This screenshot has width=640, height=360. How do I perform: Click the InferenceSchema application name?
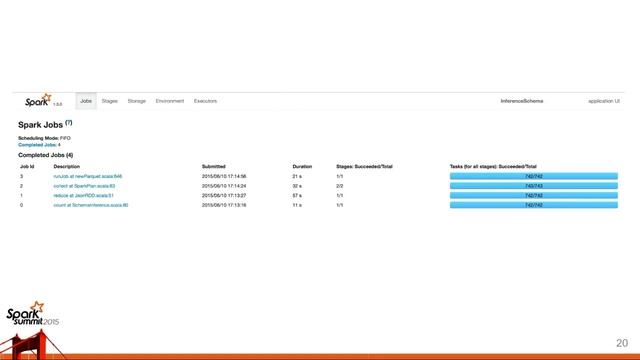pos(522,101)
